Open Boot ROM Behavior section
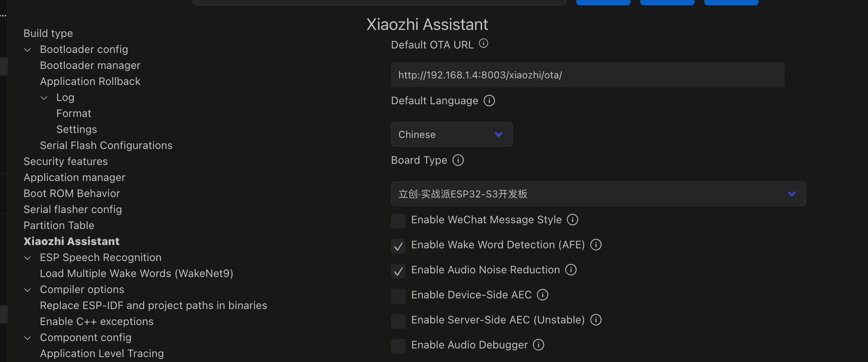This screenshot has width=868, height=362. click(72, 193)
